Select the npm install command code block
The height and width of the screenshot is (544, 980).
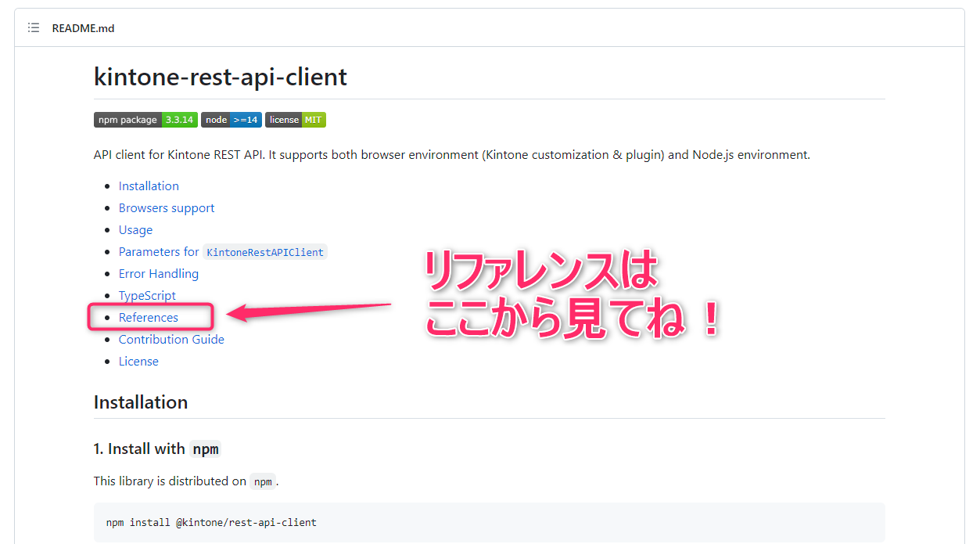pyautogui.click(x=211, y=521)
